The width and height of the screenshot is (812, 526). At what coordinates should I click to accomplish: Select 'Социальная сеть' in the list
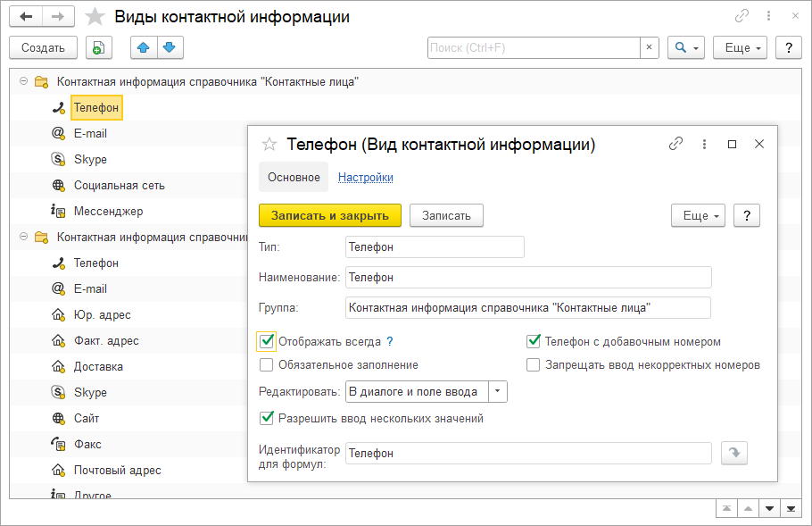pyautogui.click(x=119, y=186)
